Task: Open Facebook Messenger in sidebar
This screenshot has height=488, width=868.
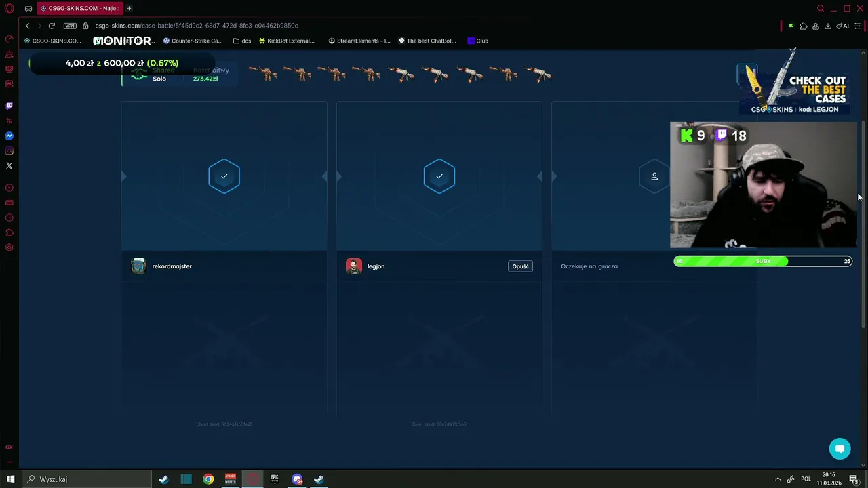Action: pyautogui.click(x=9, y=136)
